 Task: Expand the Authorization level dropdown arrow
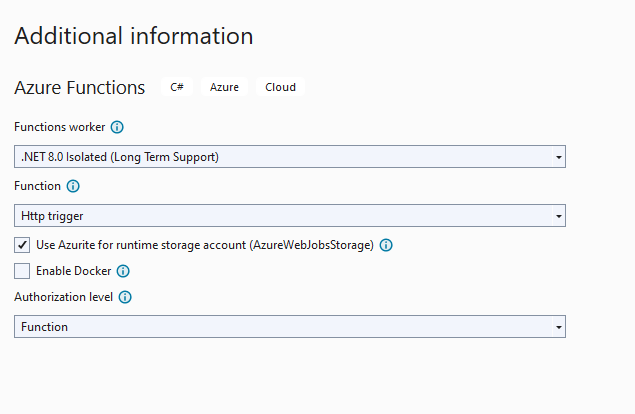click(558, 327)
